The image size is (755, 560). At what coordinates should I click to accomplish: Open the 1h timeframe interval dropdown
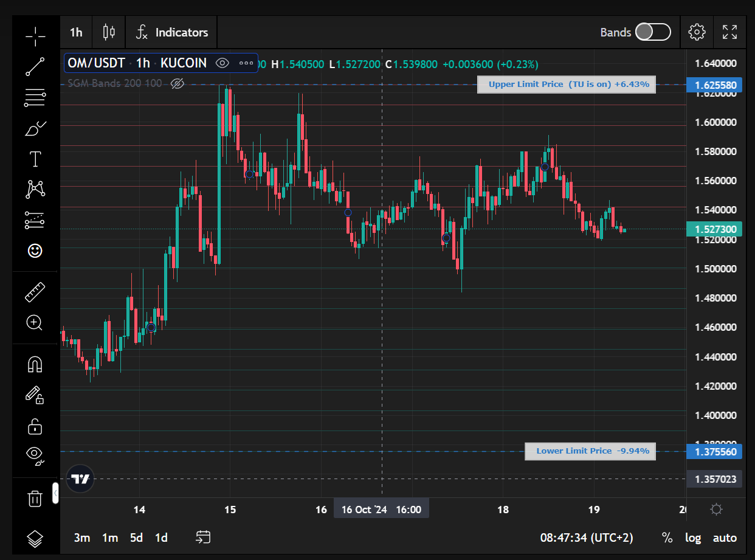point(76,32)
